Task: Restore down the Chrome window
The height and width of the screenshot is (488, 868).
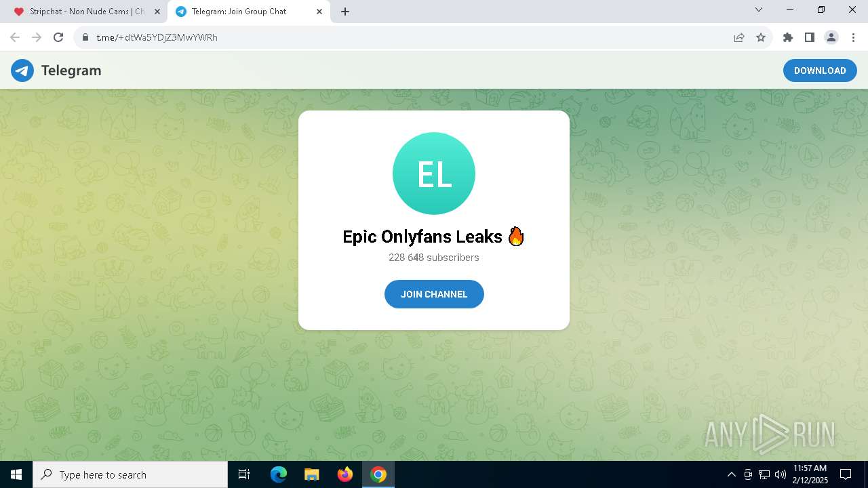Action: [821, 10]
